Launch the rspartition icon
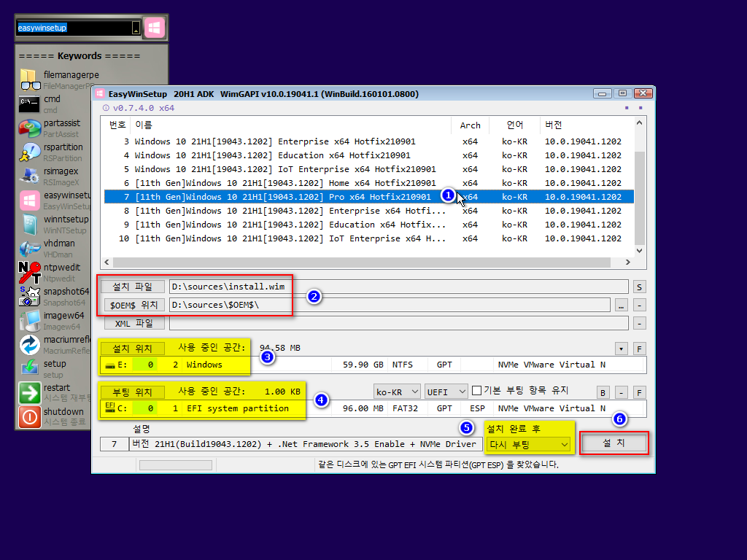 (x=29, y=152)
